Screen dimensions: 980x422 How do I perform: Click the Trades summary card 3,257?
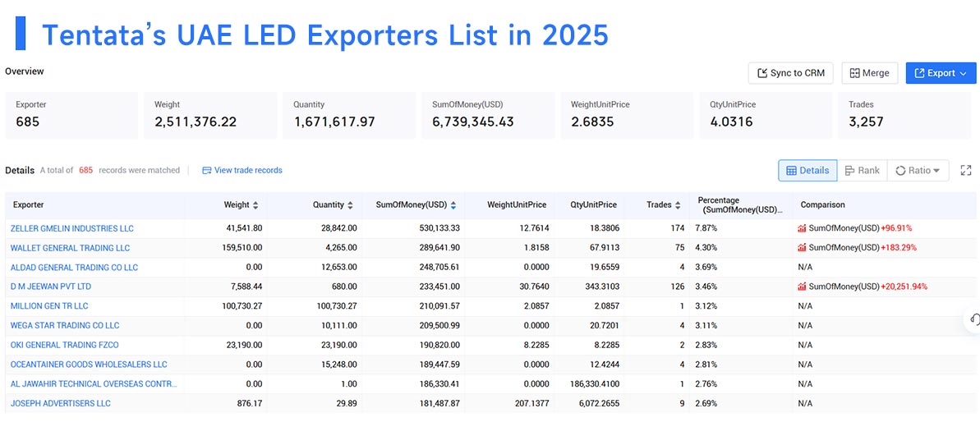pyautogui.click(x=904, y=115)
